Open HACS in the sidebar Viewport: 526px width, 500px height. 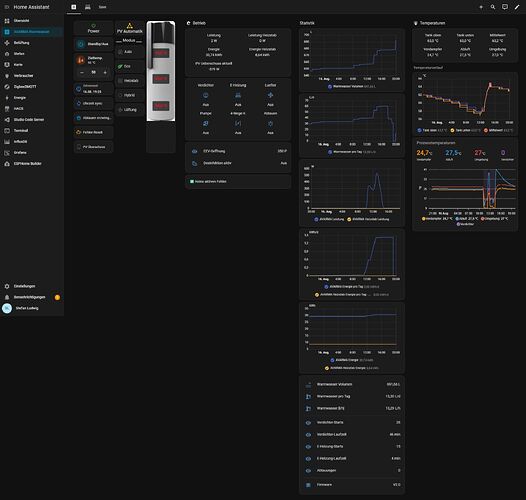[x=32, y=109]
